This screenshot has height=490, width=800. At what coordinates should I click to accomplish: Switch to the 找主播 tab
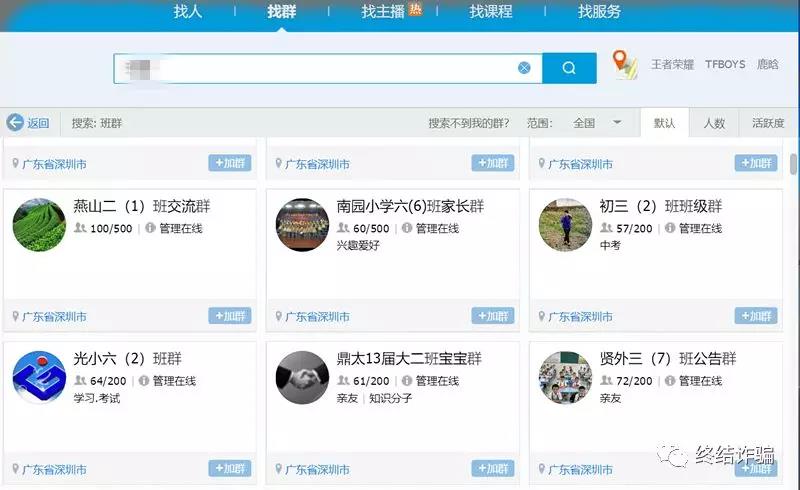[382, 11]
